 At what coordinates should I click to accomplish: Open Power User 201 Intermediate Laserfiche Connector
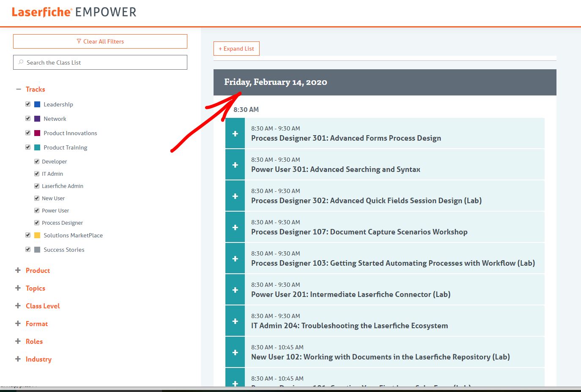351,294
